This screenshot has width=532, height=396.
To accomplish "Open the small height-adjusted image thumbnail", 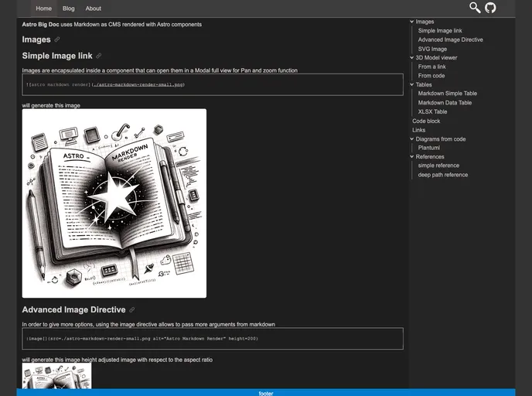I will coord(56,376).
